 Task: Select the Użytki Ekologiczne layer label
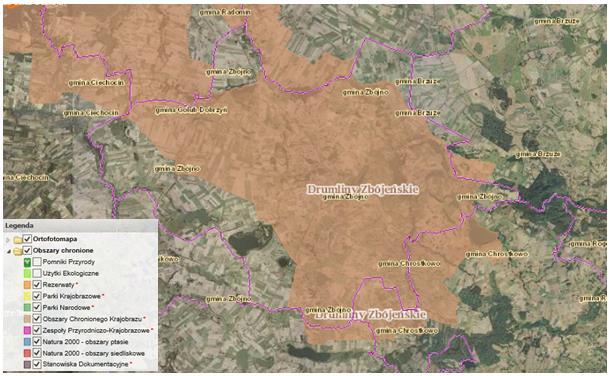tap(71, 273)
